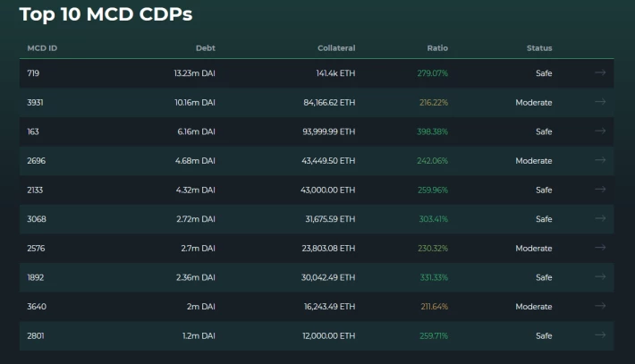Click MCD ID 2696 cell
Screen dimensions: 635x364
tap(37, 161)
